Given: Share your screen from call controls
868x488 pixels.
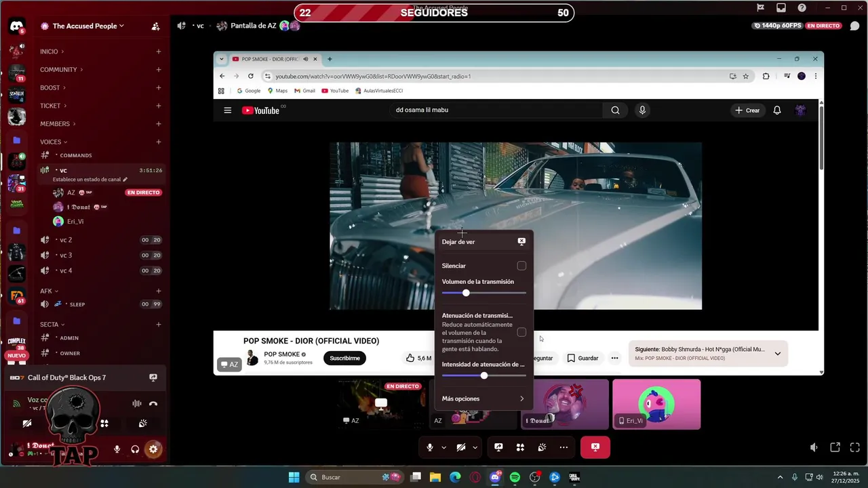Looking at the screenshot, I should coord(498,447).
